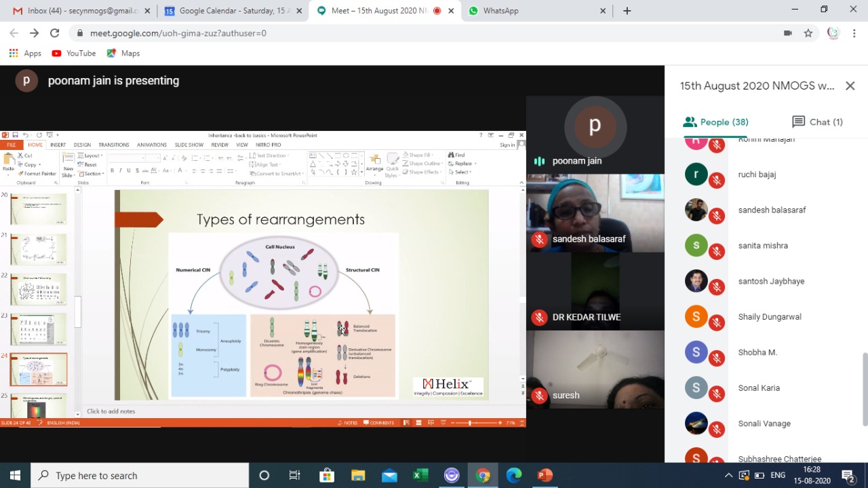Open Apps grid in bookmarks bar
The width and height of the screenshot is (868, 488).
(25, 53)
